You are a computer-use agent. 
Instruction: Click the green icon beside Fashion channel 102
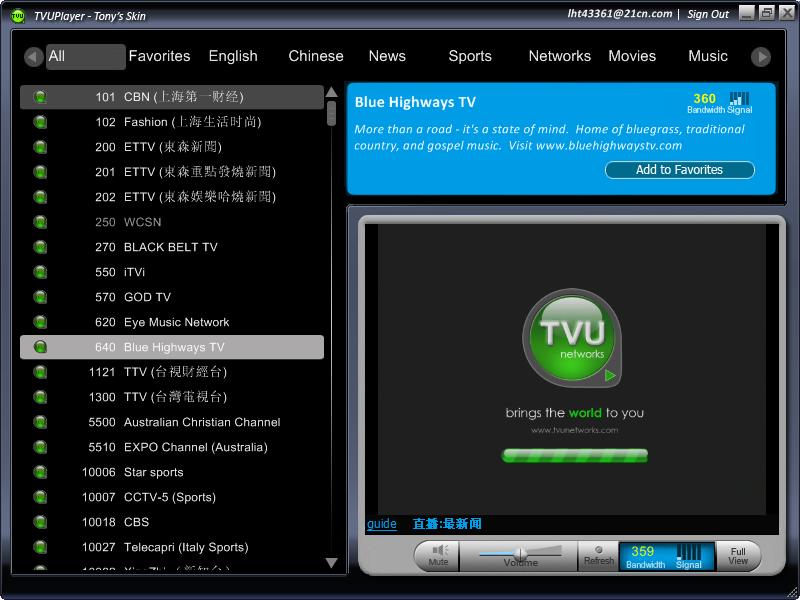(x=40, y=122)
